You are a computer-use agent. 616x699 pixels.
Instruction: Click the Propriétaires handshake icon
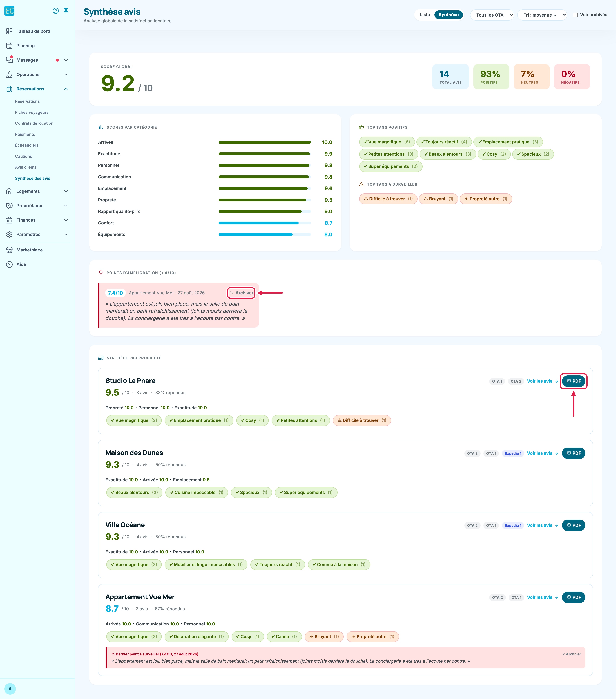pos(9,206)
